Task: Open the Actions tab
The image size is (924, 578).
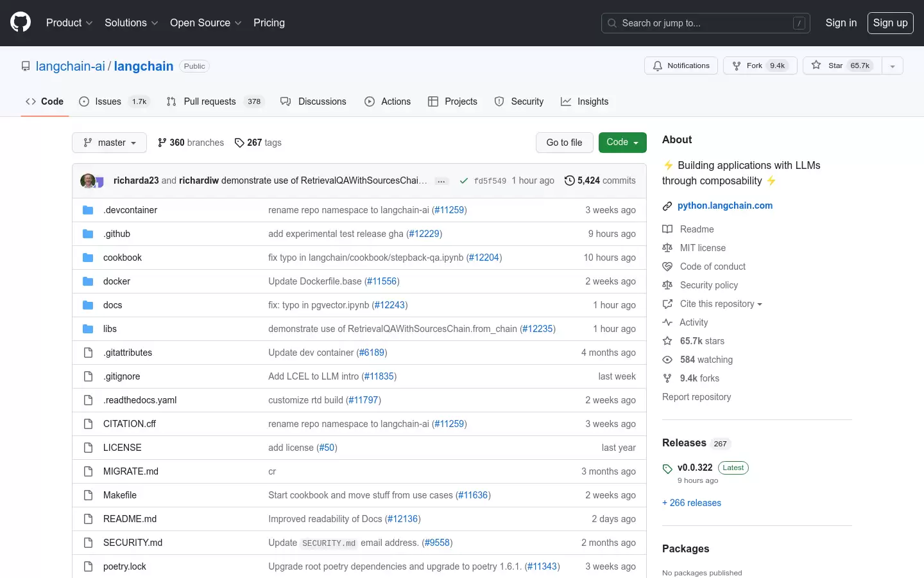Action: tap(388, 101)
